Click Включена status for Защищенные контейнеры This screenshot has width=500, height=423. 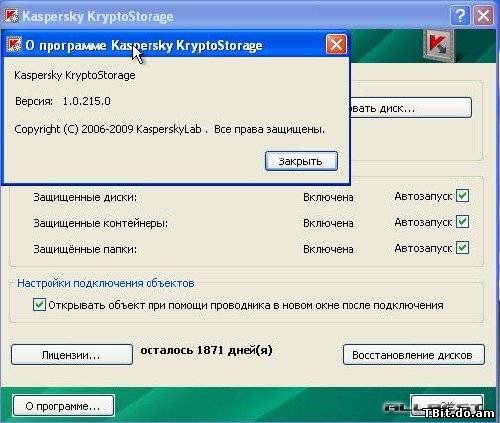click(x=328, y=223)
